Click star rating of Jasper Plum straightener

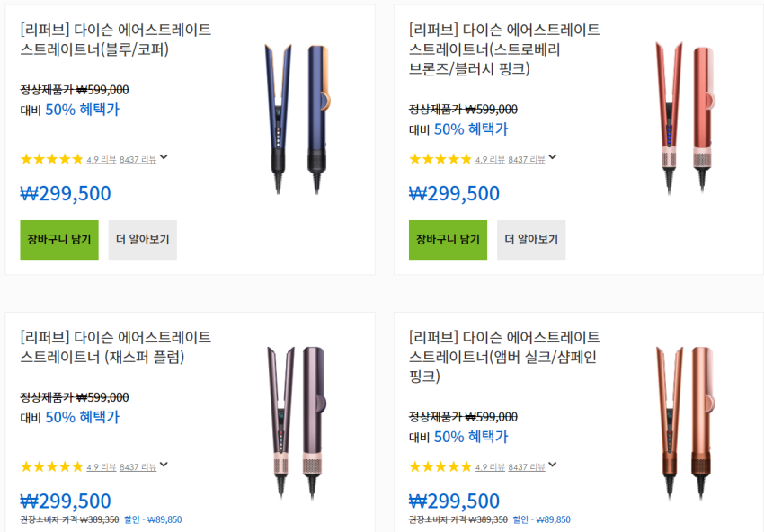coord(51,466)
